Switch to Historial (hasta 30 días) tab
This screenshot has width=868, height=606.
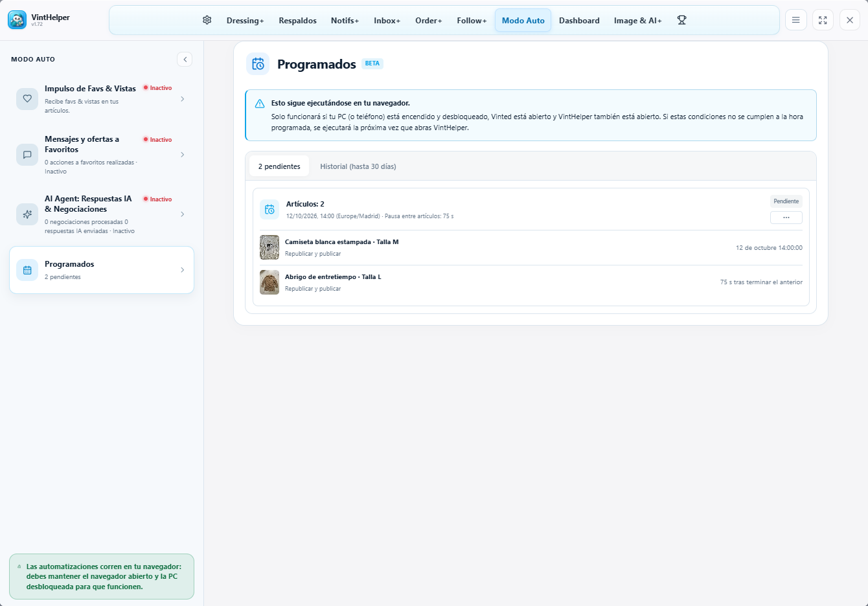(358, 166)
